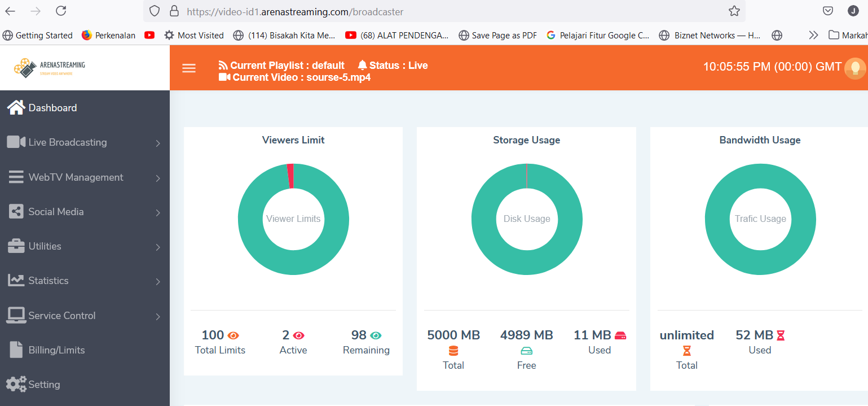868x406 pixels.
Task: Open the Pocket save icon
Action: (828, 11)
